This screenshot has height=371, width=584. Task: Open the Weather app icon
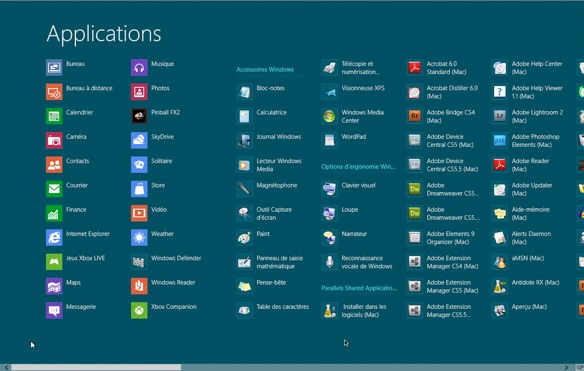139,237
